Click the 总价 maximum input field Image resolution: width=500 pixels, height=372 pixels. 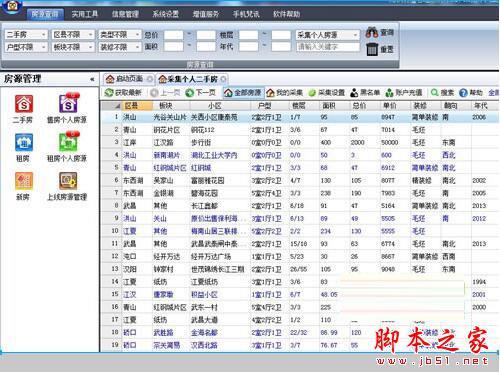(206, 35)
